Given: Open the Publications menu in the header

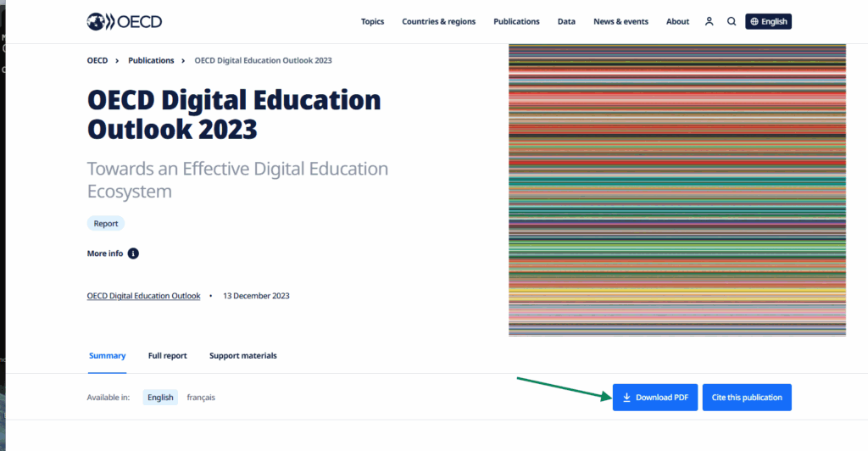Looking at the screenshot, I should pos(516,21).
